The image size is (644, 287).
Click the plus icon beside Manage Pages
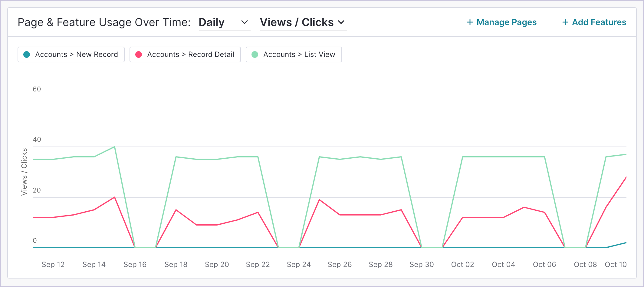click(470, 22)
